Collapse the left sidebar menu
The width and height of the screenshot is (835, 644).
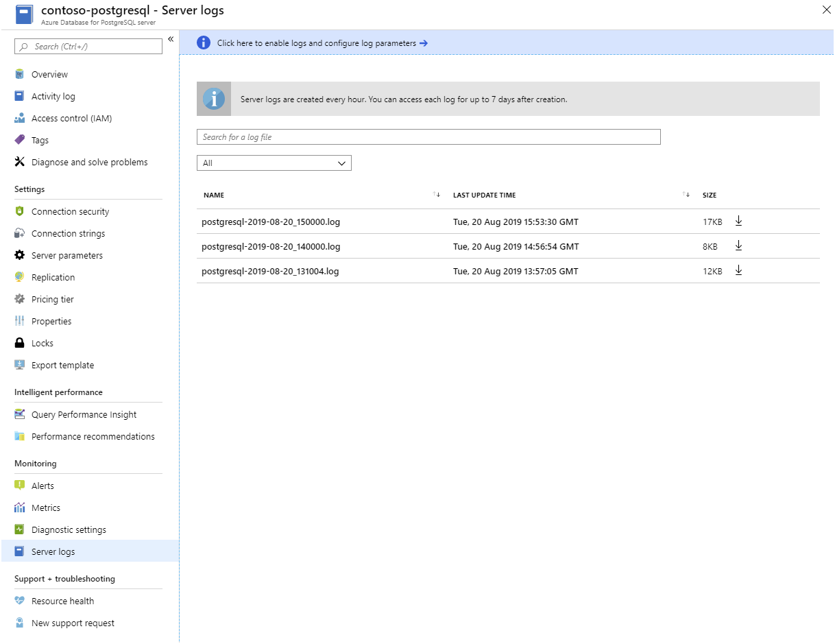coord(171,39)
